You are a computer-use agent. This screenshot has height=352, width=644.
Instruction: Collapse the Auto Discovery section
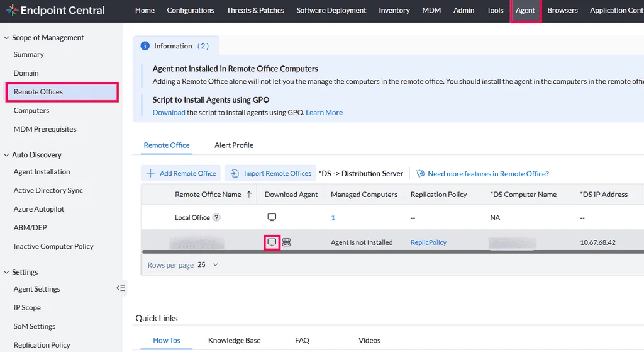tap(6, 155)
